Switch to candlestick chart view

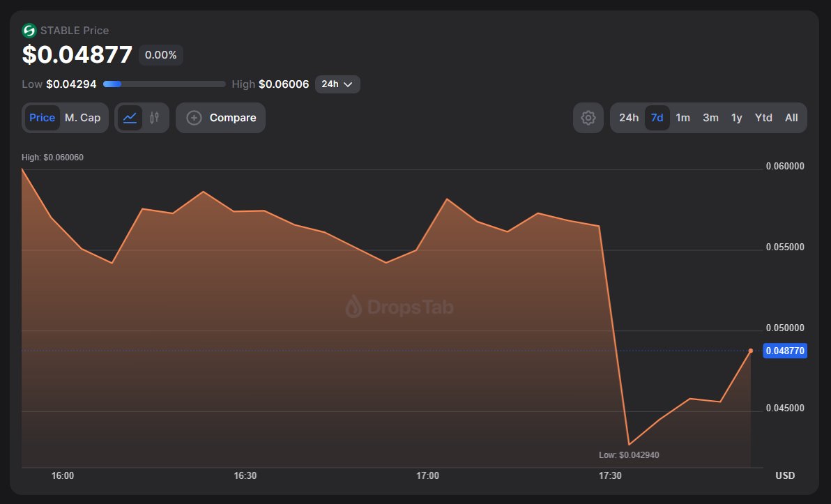tap(155, 118)
